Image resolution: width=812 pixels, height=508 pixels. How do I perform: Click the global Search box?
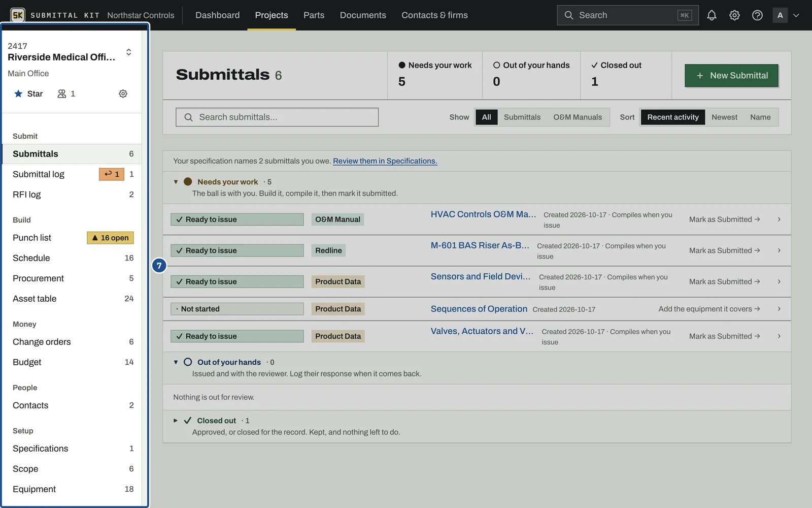tap(628, 15)
